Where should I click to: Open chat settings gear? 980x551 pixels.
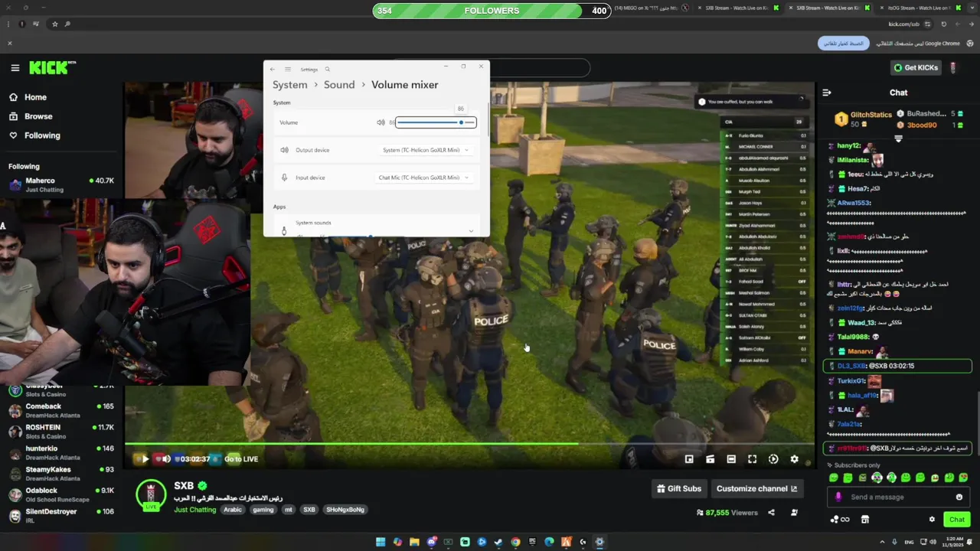[932, 520]
